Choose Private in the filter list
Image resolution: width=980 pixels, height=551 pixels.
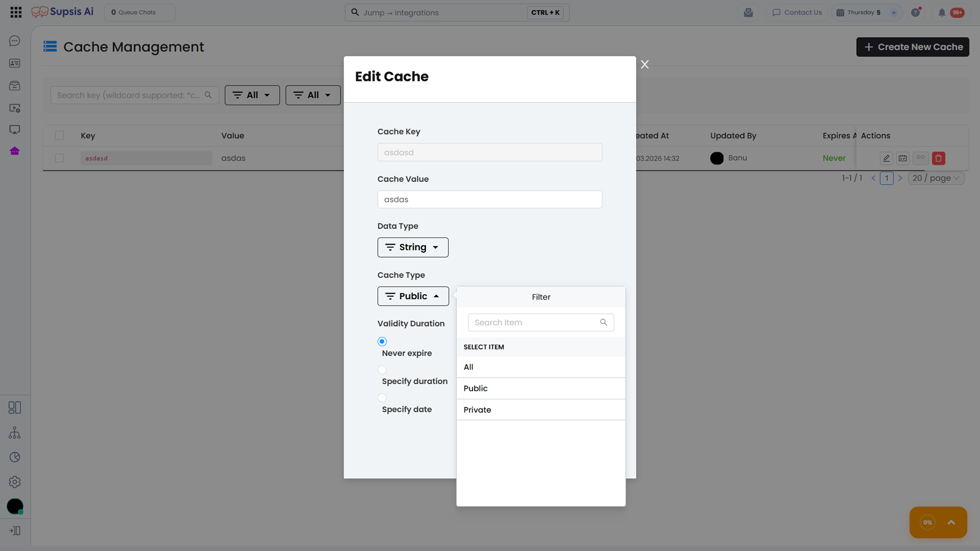tap(541, 410)
